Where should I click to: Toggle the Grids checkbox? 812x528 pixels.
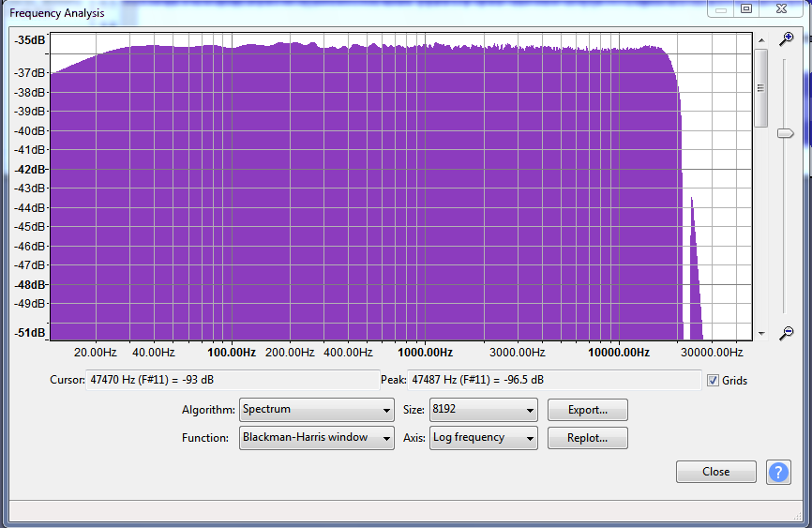714,381
